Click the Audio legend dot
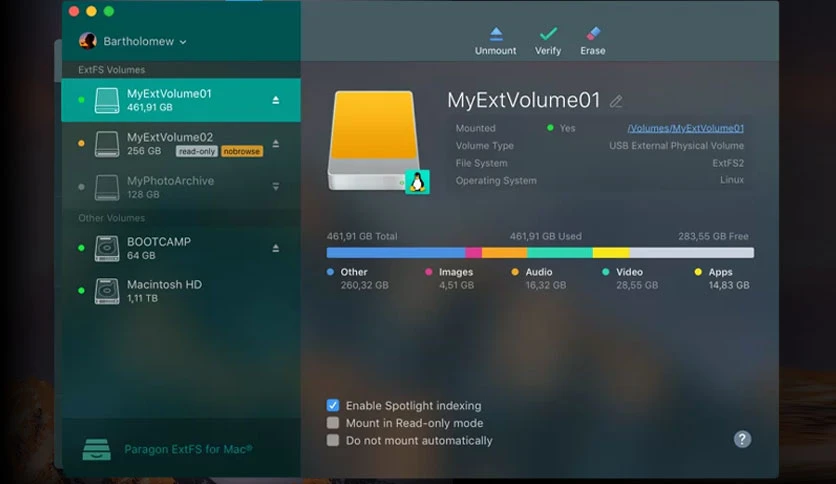The image size is (836, 484). pos(515,272)
